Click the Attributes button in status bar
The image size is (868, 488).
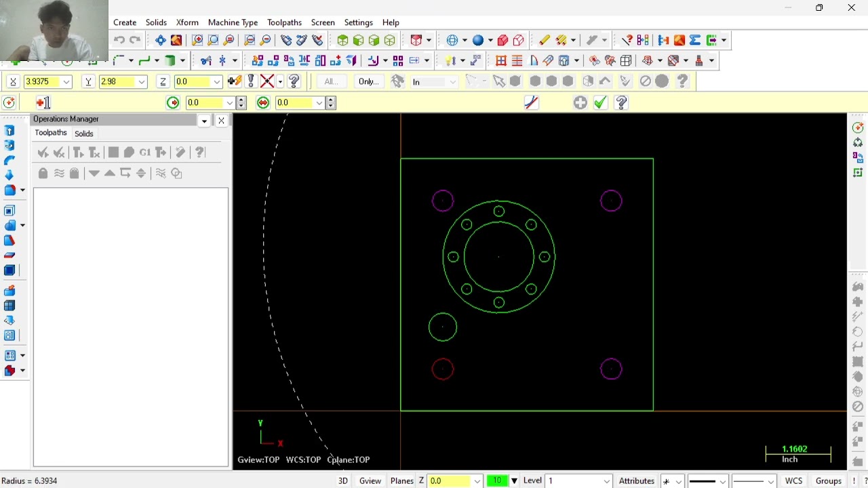pyautogui.click(x=637, y=481)
